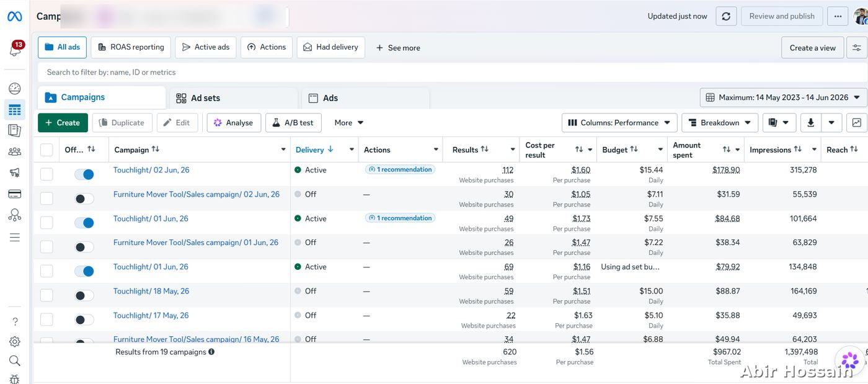Turn on Furniture Mover Tool 02 Jun, 26 toggle
Image resolution: width=868 pixels, height=384 pixels.
coord(84,199)
